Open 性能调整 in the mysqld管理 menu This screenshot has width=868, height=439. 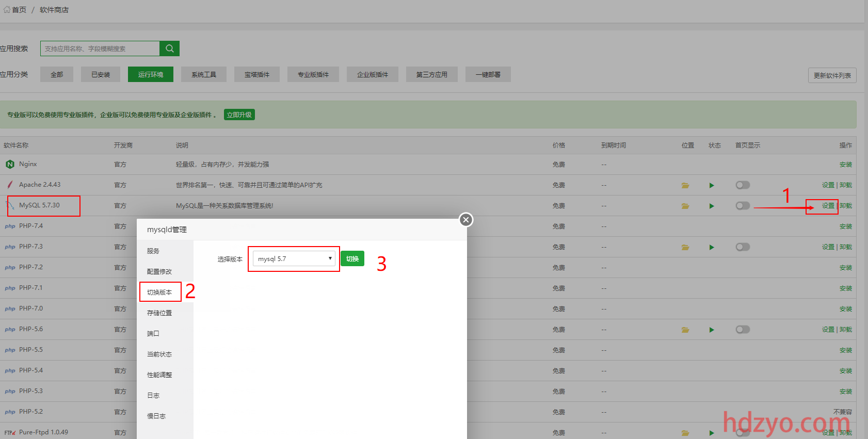pyautogui.click(x=165, y=375)
